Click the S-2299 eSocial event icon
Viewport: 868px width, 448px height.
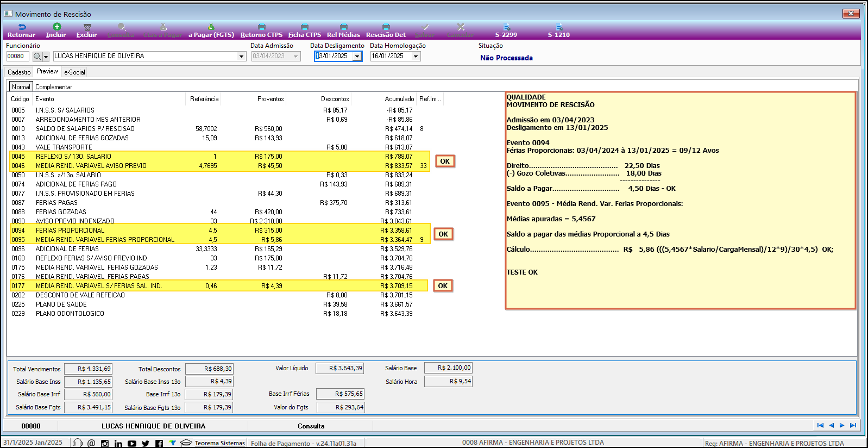(506, 27)
